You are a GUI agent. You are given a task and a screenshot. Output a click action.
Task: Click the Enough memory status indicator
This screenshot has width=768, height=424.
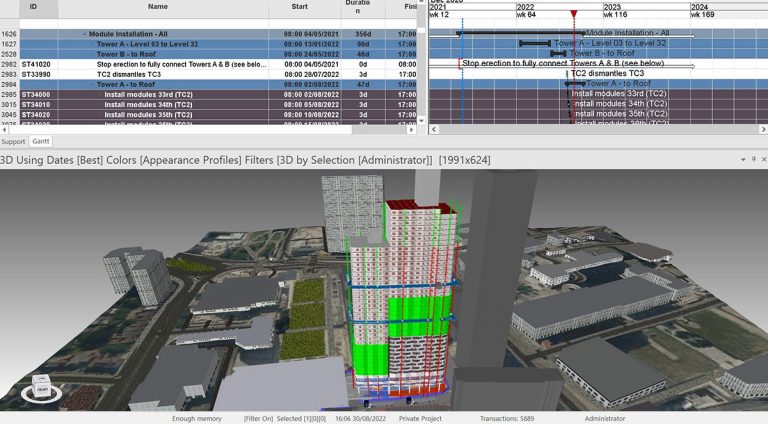pyautogui.click(x=196, y=419)
